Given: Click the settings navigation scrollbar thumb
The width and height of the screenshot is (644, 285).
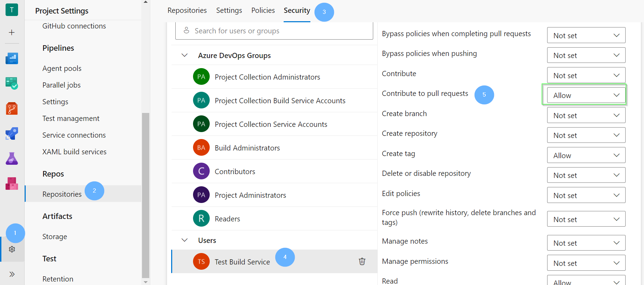Looking at the screenshot, I should point(145,195).
